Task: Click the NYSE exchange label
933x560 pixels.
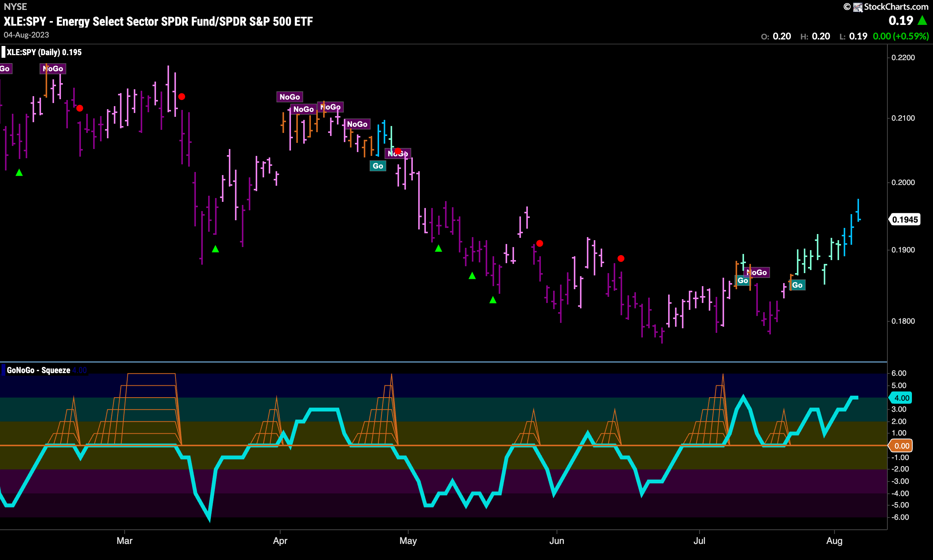Action: 15,7
